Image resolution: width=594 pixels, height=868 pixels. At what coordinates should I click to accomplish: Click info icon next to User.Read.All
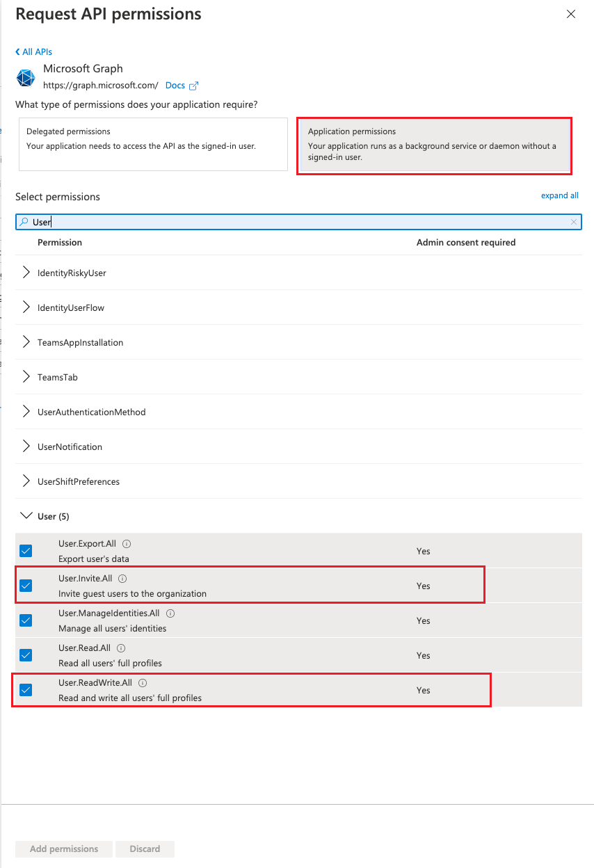tap(121, 648)
